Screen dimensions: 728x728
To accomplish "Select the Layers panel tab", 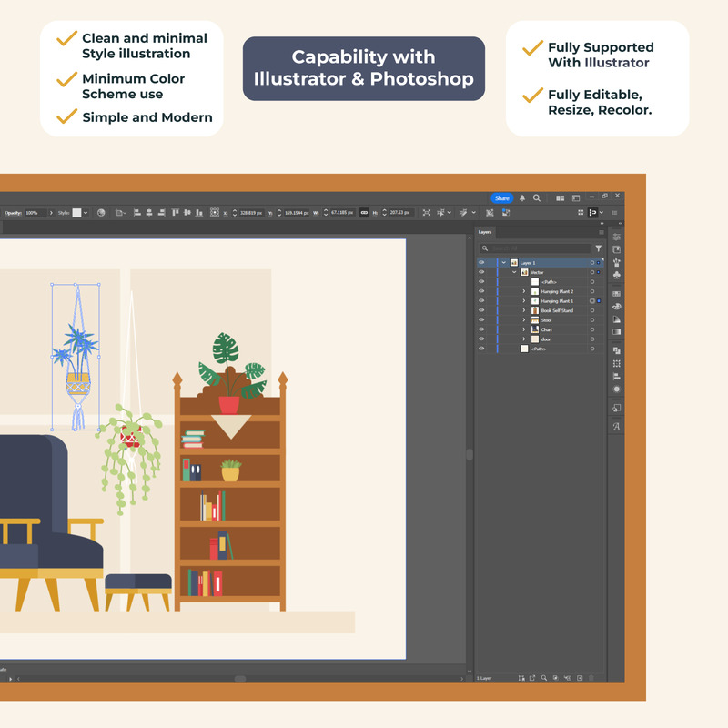I will pos(486,232).
